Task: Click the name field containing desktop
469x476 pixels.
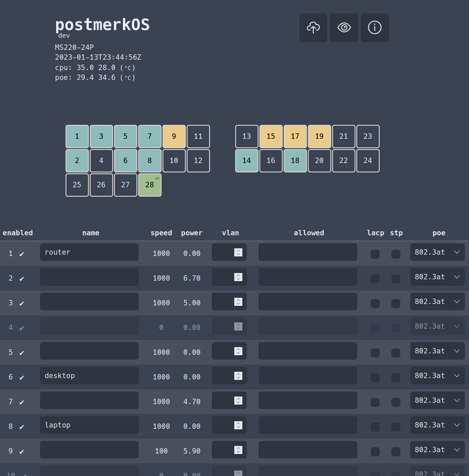Action: pos(89,375)
